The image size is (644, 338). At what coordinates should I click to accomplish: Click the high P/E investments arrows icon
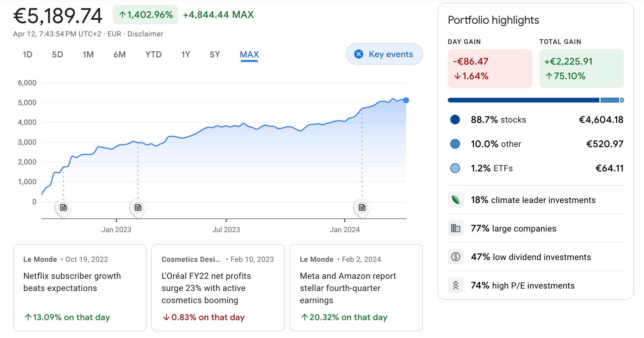pyautogui.click(x=455, y=285)
